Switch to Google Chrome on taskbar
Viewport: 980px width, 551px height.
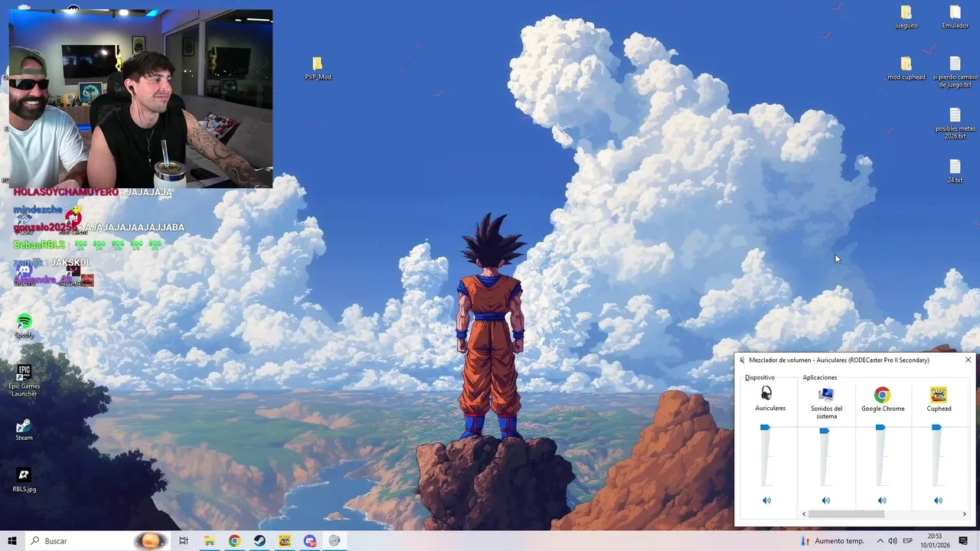click(x=234, y=541)
